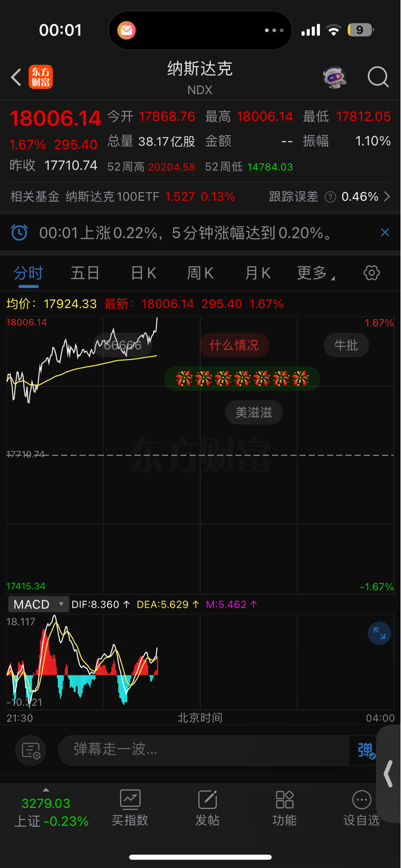
Task: Tap the 昨收 17710.74 value
Action: [53, 166]
